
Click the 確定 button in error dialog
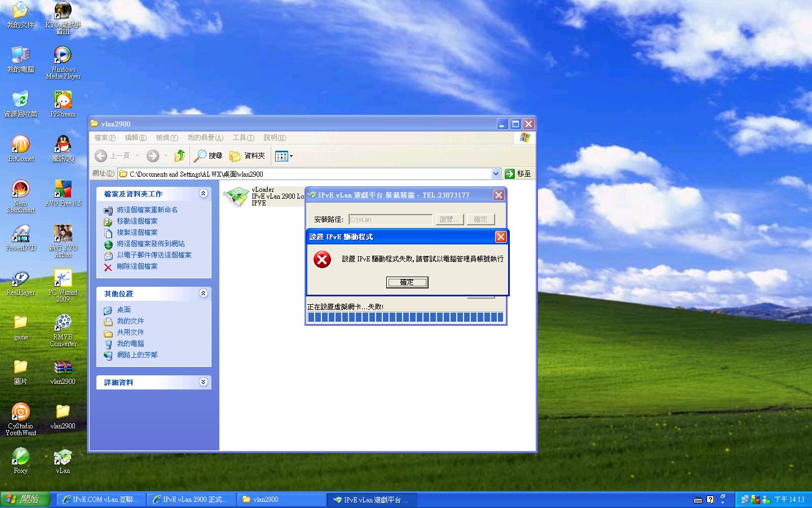(x=407, y=282)
